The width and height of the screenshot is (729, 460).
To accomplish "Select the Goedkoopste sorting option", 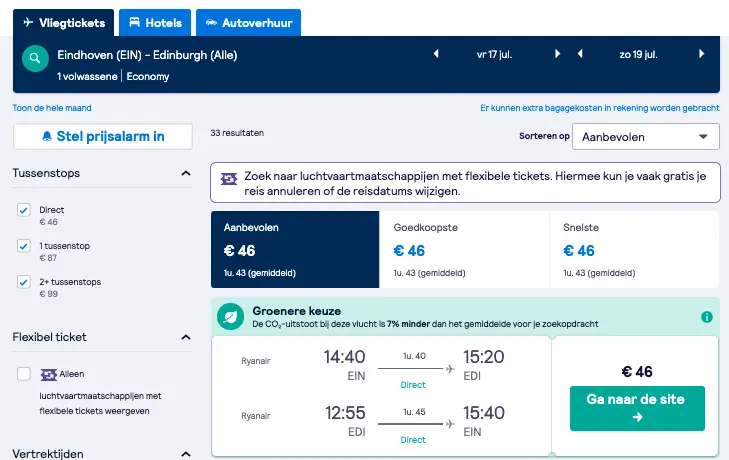I will click(x=464, y=249).
